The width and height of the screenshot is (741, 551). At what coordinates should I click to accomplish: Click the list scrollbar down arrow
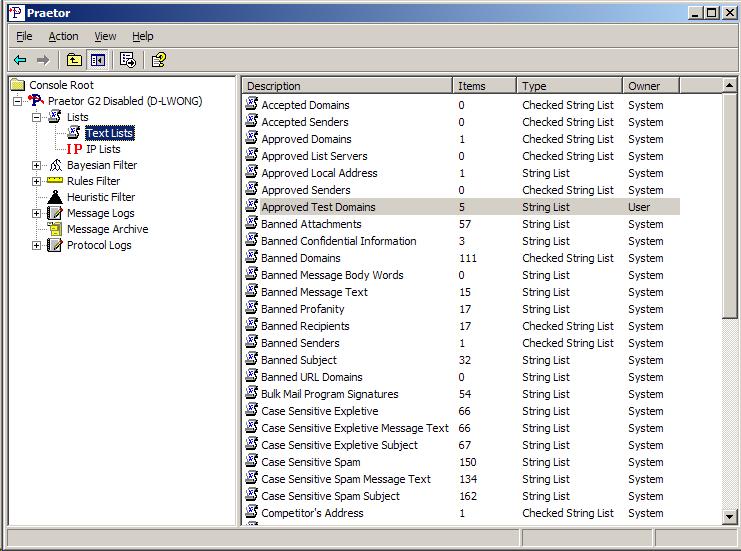[x=729, y=517]
